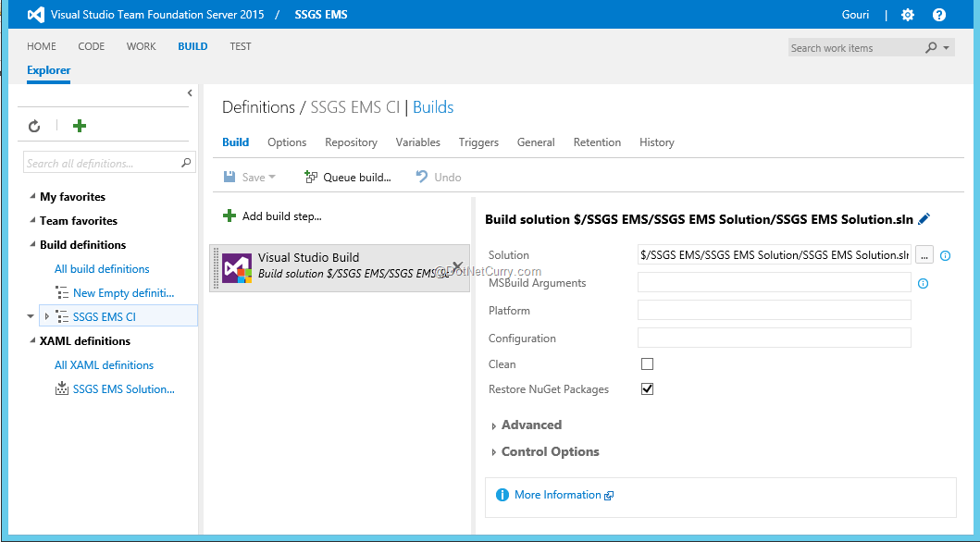Screen dimensions: 980x542
Task: Click the Platform input field
Action: click(775, 311)
